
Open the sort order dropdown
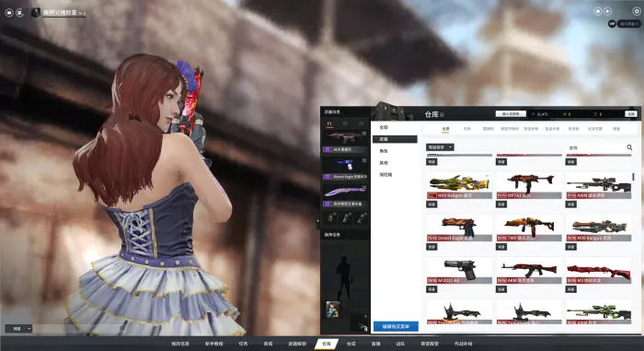(440, 147)
